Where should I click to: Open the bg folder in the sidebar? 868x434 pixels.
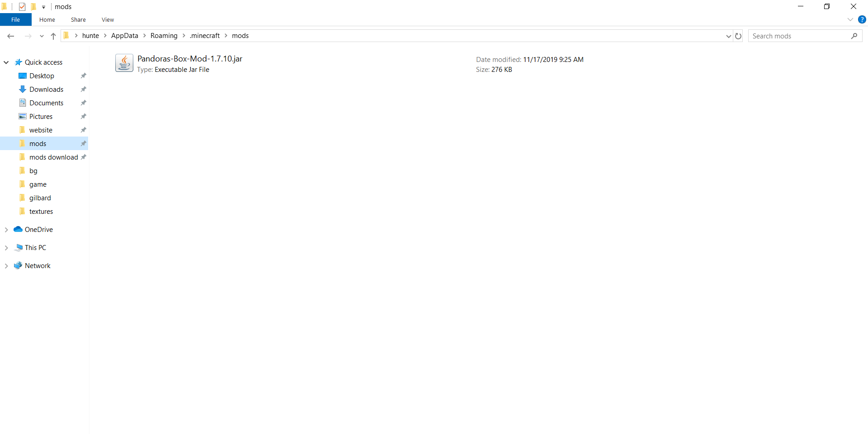point(33,171)
